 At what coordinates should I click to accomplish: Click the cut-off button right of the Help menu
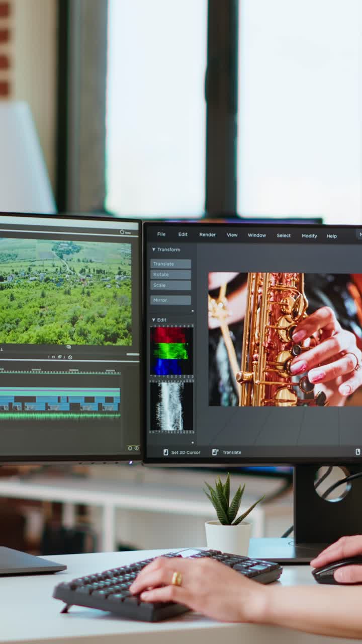coord(359,234)
